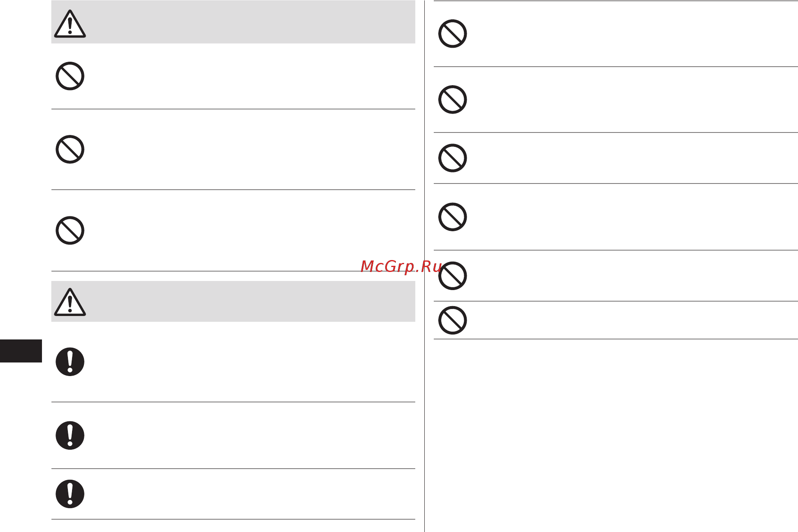Select the third prohibition icon in the left column

[x=70, y=230]
